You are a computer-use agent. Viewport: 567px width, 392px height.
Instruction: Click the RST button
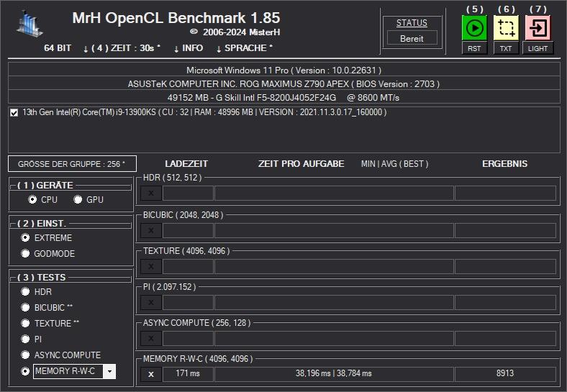474,48
